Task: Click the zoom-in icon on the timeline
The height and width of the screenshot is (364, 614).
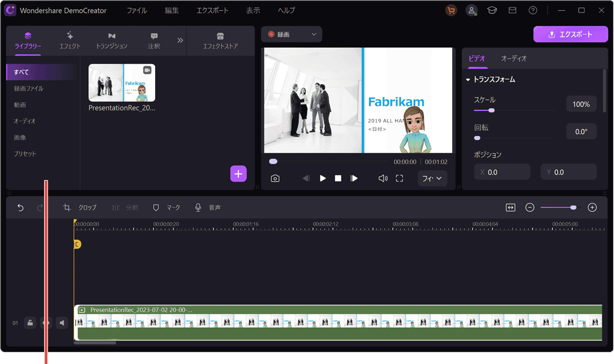Action: [x=592, y=207]
